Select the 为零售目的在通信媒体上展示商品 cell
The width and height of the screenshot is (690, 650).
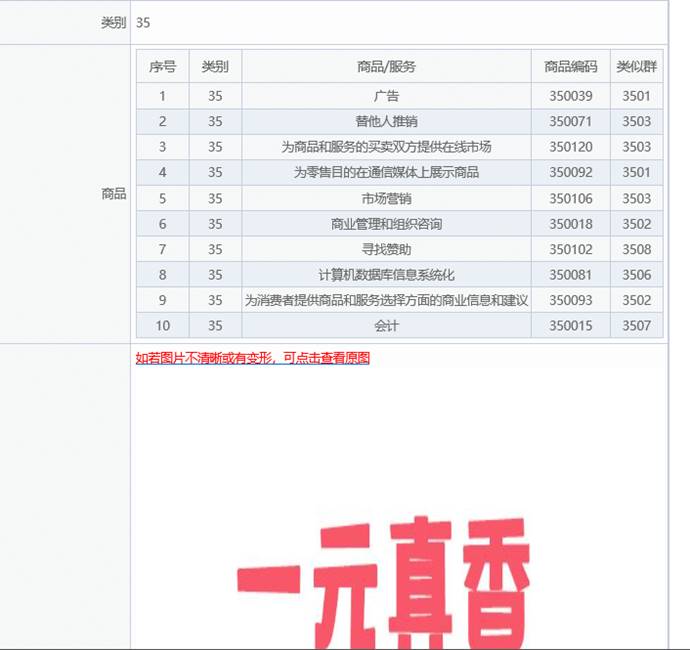coord(386,173)
